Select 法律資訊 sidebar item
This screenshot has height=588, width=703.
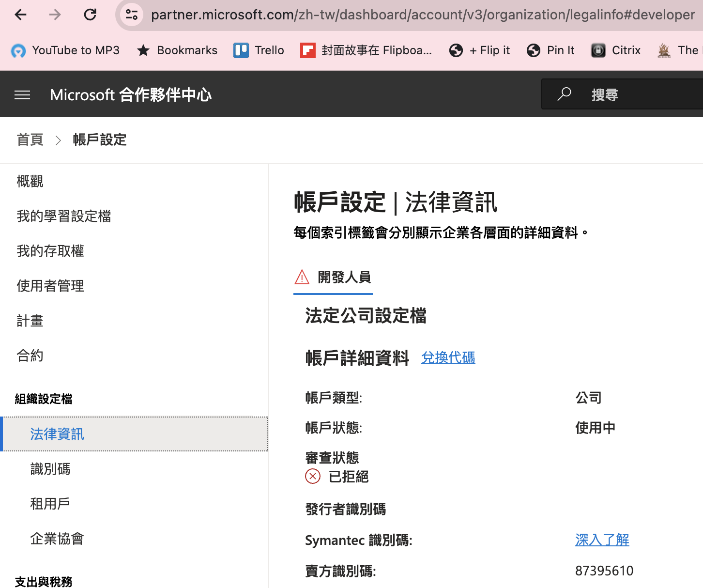click(x=135, y=434)
